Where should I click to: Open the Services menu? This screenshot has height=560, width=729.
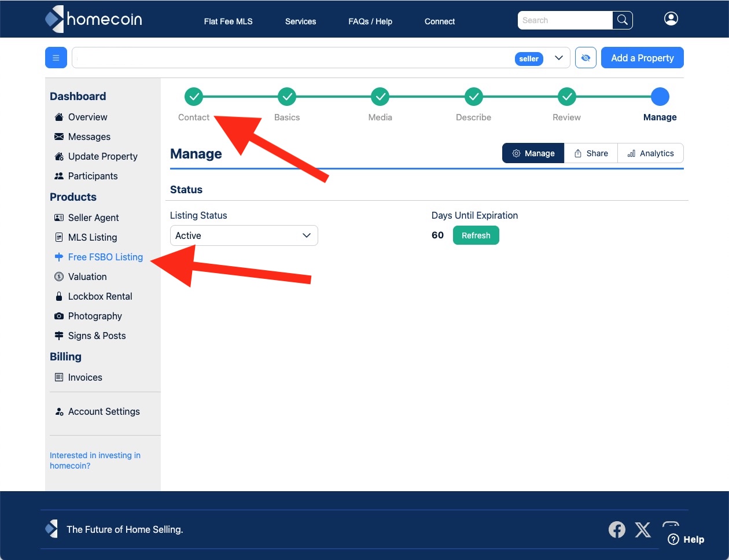(300, 21)
